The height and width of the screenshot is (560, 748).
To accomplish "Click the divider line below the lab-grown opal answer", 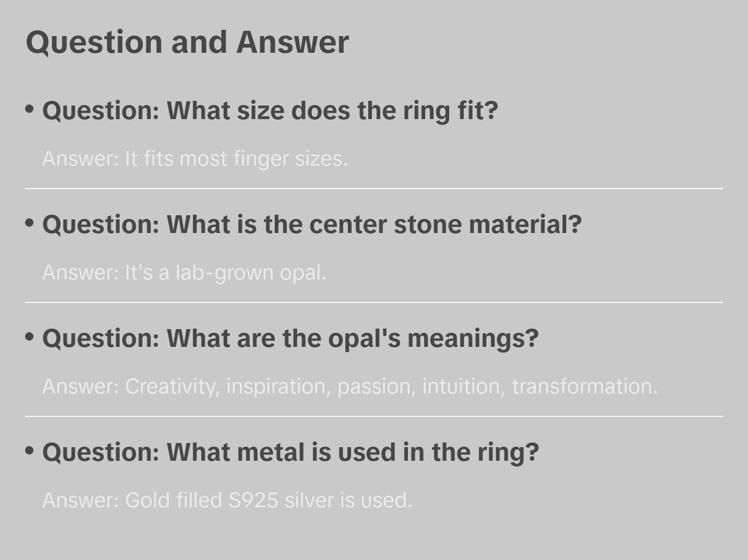I will (374, 302).
